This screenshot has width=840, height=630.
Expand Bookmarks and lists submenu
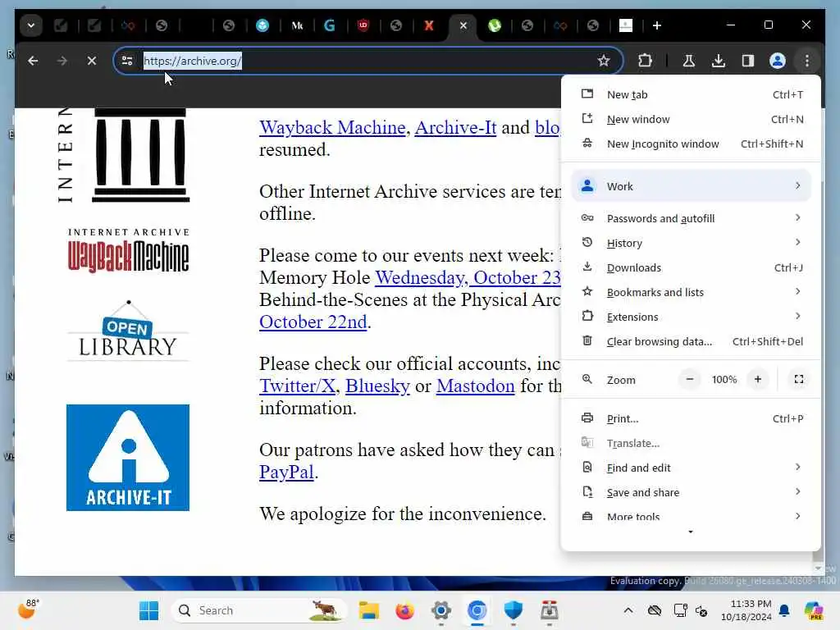coord(691,292)
